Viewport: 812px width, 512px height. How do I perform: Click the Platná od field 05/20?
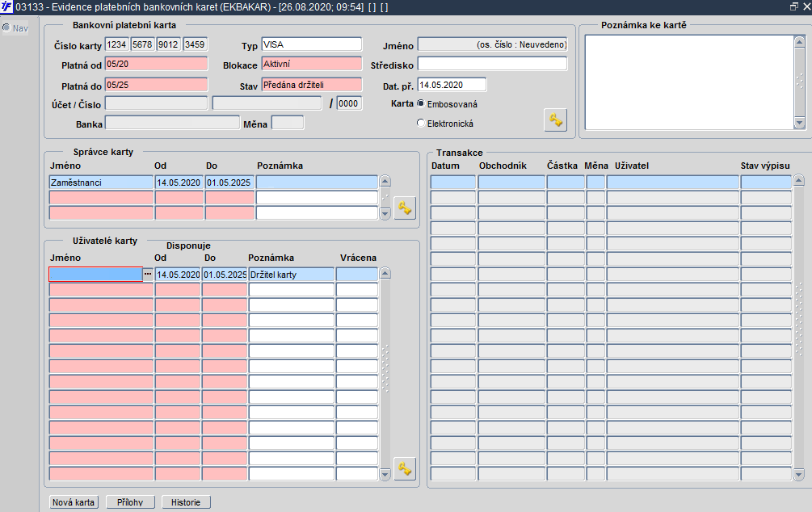tap(157, 64)
